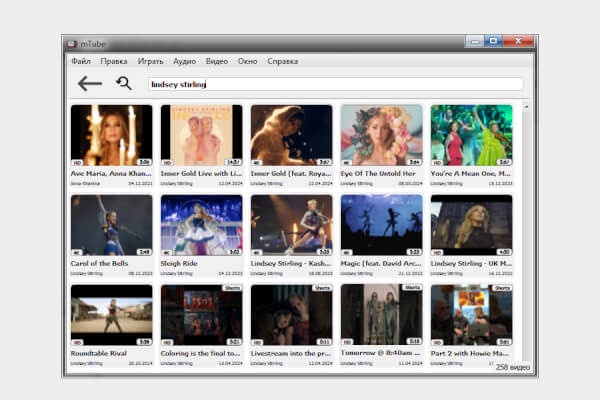The image size is (600, 400).
Task: Open the Окно menu
Action: pos(248,61)
